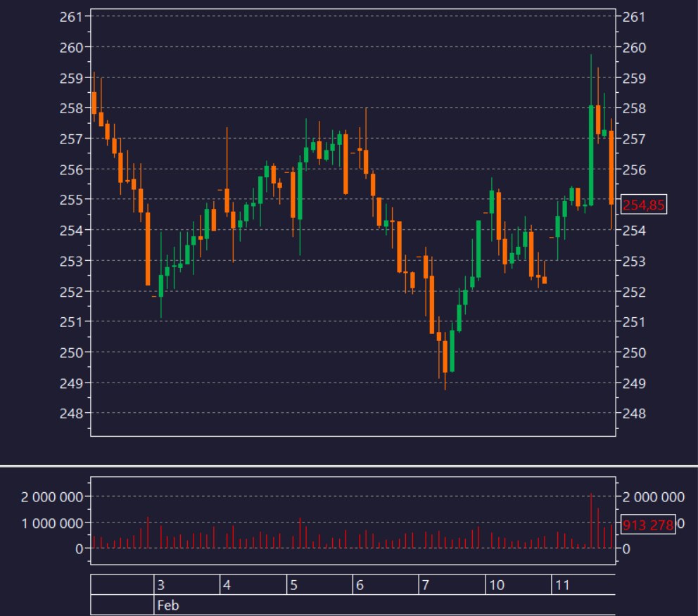The image size is (698, 616).
Task: Click 256 on the right price axis
Action: coord(634,169)
